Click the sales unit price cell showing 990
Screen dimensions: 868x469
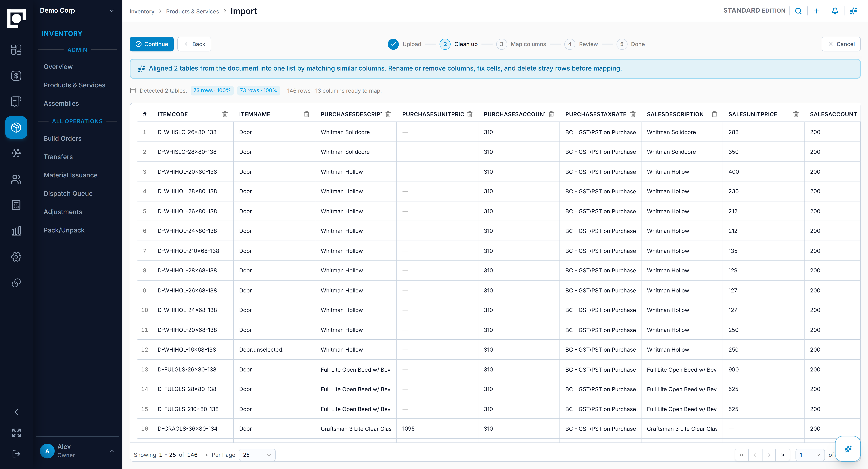coord(764,370)
